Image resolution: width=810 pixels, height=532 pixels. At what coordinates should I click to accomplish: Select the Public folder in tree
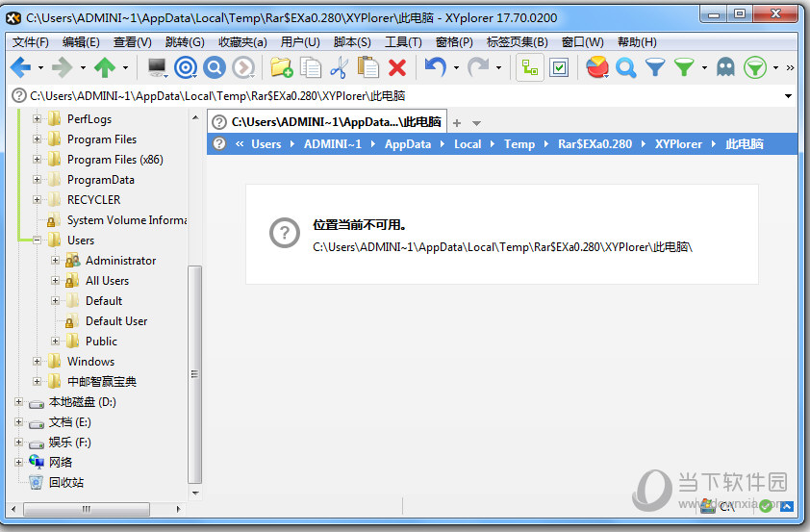pos(101,342)
